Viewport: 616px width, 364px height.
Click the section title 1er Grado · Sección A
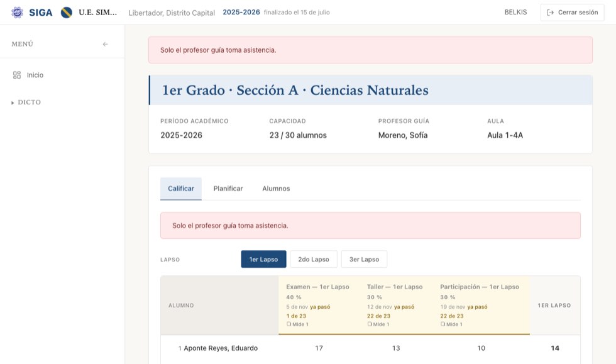pyautogui.click(x=231, y=90)
